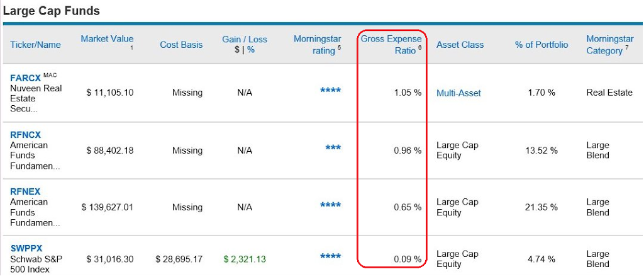Click the Gain / Loss header link
The height and width of the screenshot is (279, 644).
point(245,40)
